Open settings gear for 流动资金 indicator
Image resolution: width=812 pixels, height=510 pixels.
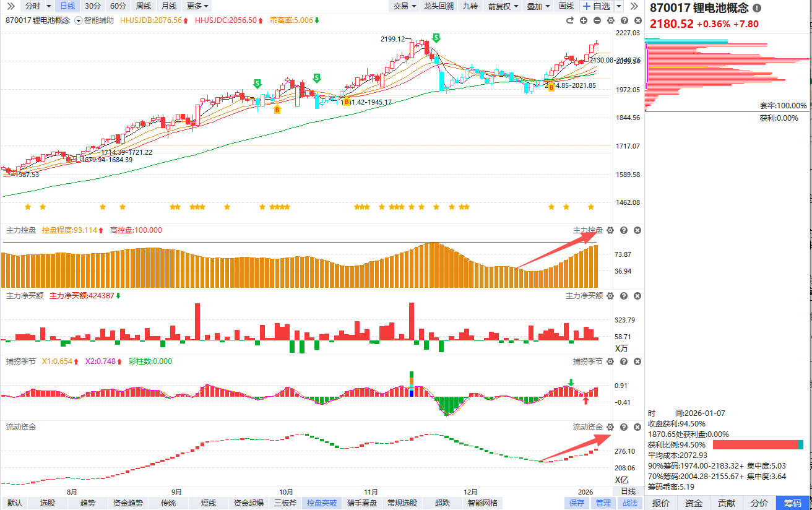[x=610, y=427]
